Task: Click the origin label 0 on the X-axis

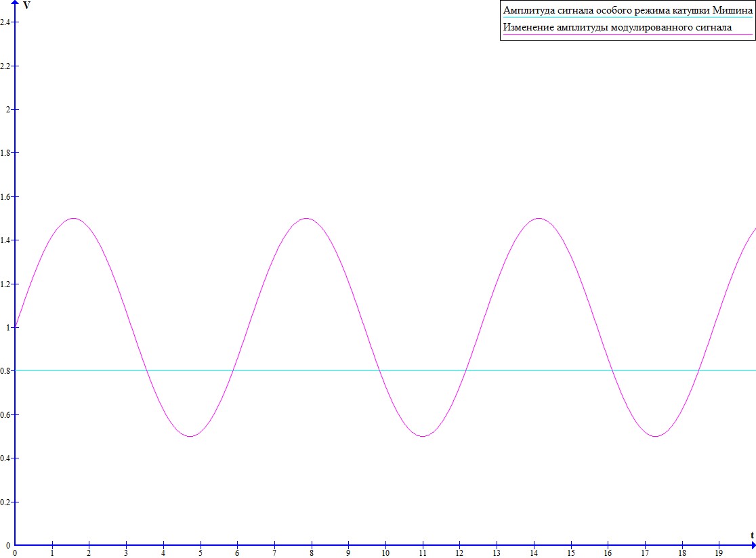Action: (15, 553)
